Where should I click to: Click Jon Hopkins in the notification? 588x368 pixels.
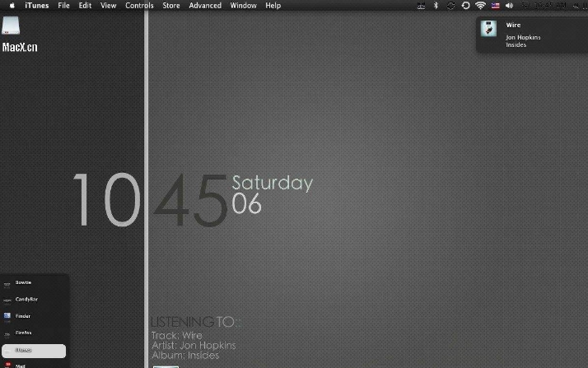(523, 38)
